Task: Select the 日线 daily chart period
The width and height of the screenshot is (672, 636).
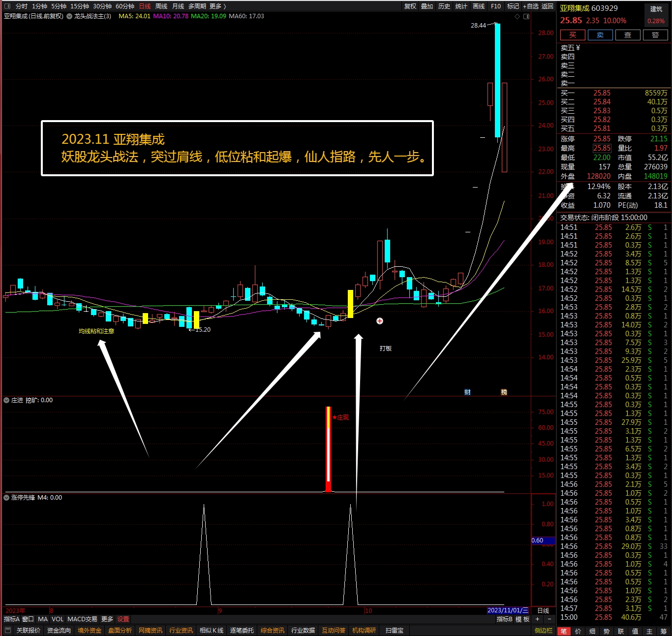Action: coord(145,6)
